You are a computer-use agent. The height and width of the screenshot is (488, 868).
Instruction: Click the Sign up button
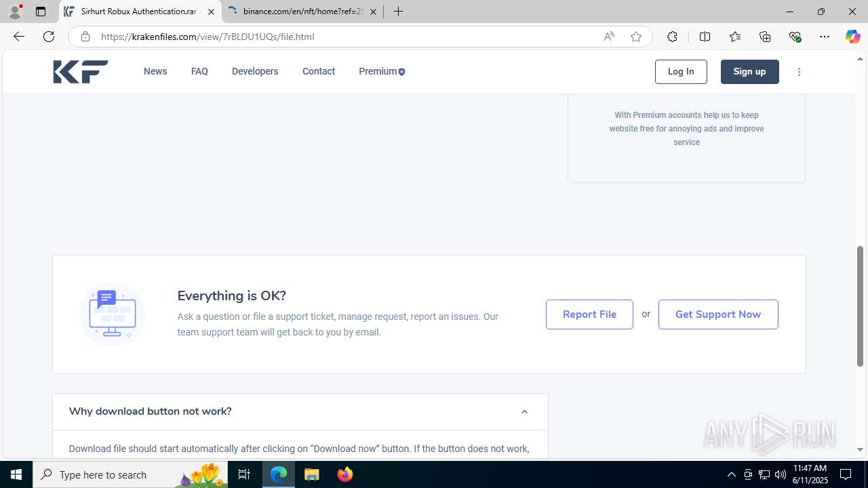point(749,72)
